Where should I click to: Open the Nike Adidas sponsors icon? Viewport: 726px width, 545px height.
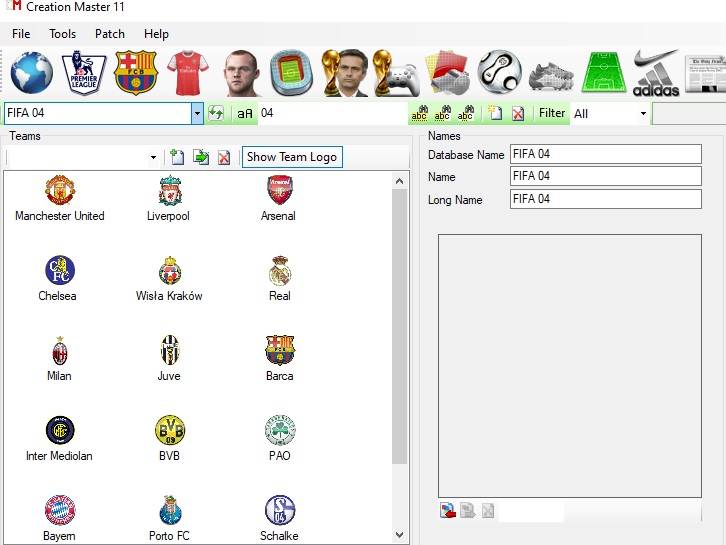tap(656, 73)
